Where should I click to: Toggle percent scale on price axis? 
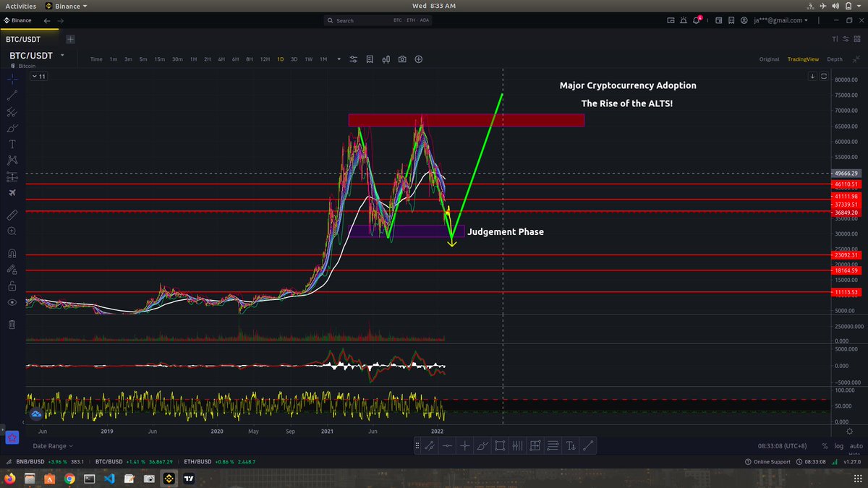pyautogui.click(x=825, y=446)
